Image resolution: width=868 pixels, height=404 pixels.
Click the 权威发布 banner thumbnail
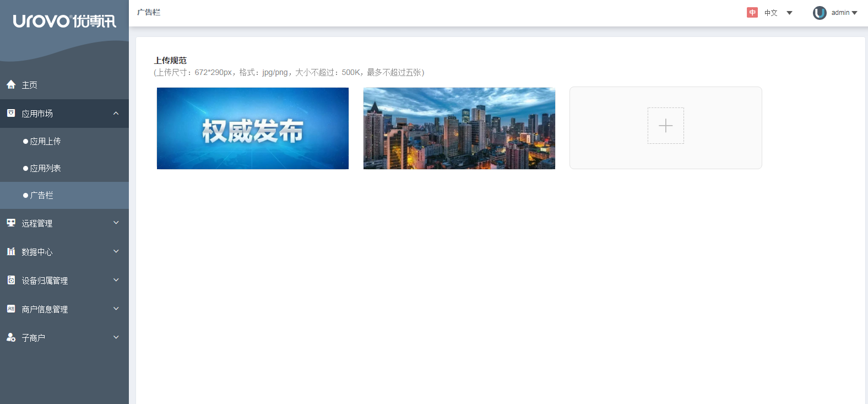click(253, 128)
